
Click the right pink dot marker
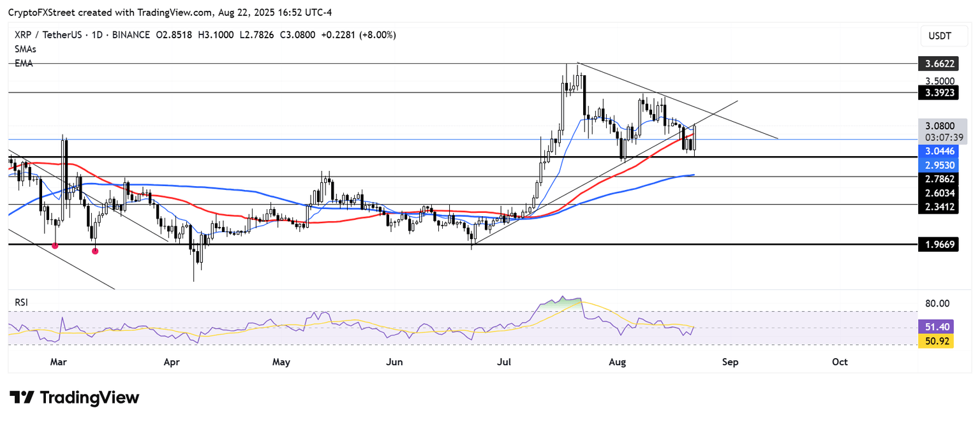pyautogui.click(x=95, y=251)
